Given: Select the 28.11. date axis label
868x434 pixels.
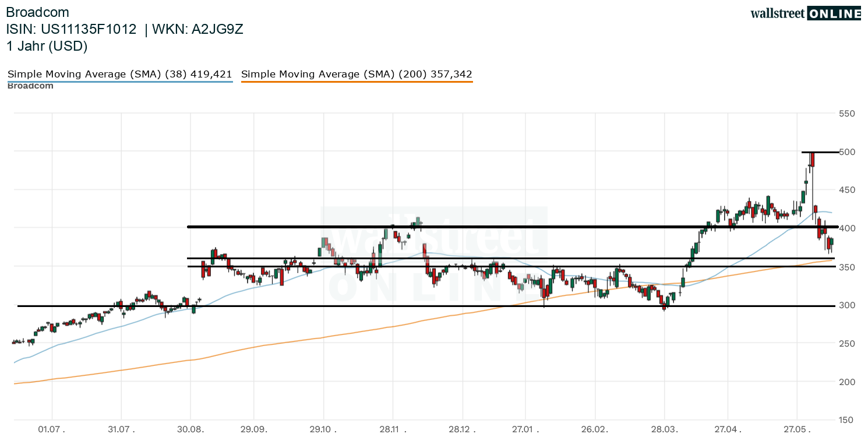Looking at the screenshot, I should 393,429.
